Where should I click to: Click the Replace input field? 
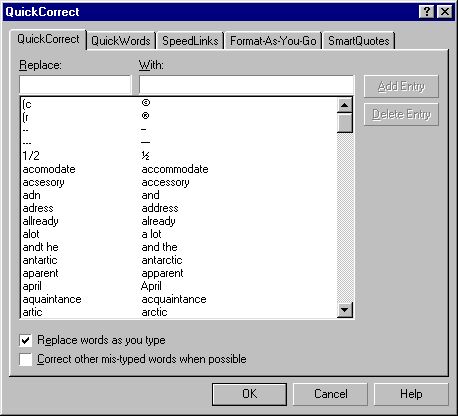(75, 85)
